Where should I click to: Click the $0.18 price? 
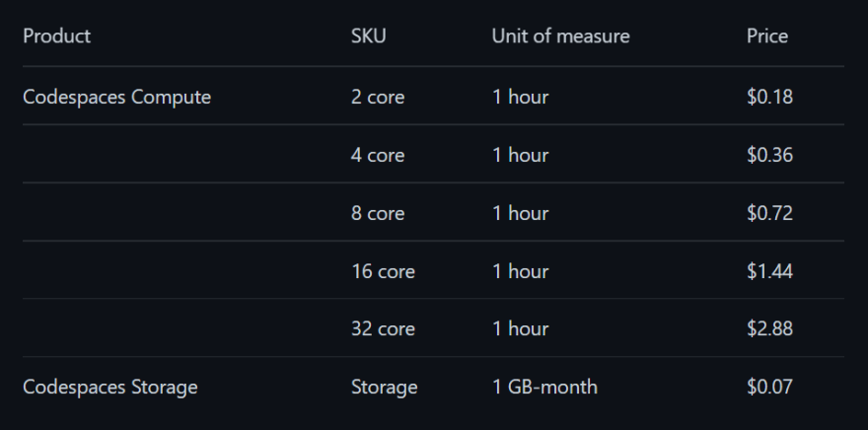[769, 97]
